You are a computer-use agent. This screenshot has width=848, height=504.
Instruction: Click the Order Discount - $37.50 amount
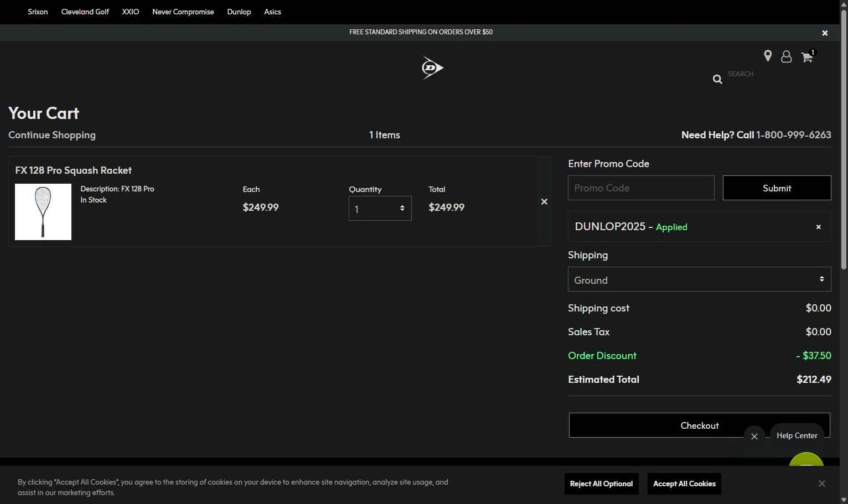[x=814, y=356]
